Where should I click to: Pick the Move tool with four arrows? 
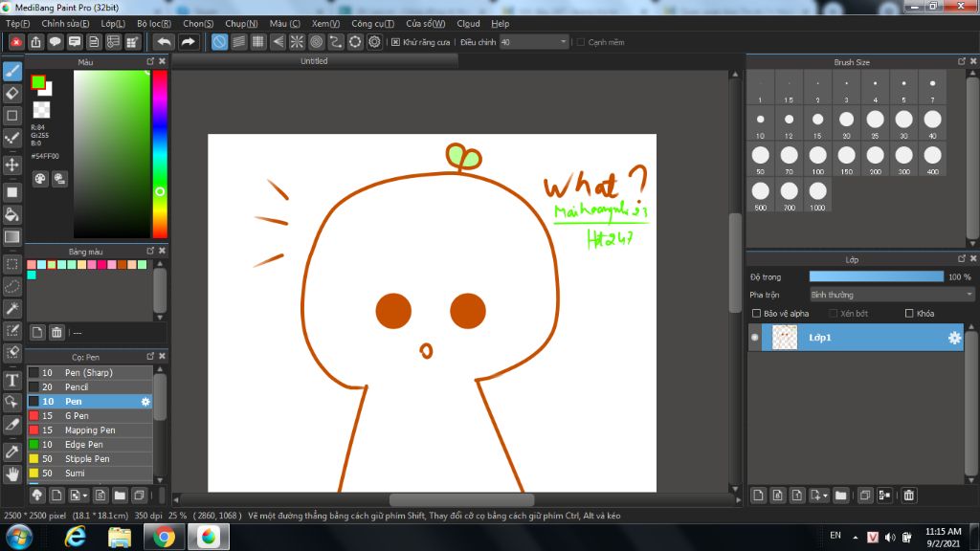pyautogui.click(x=12, y=165)
